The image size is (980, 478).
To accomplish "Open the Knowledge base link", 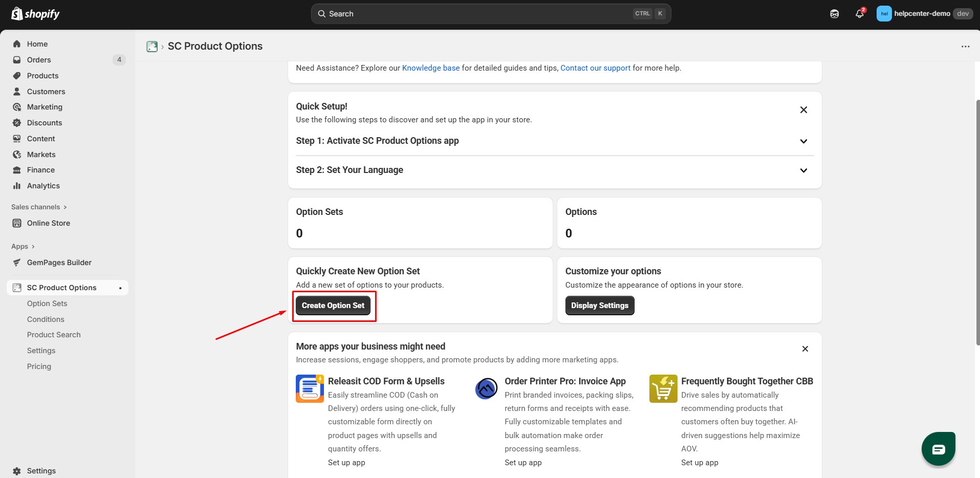I will (430, 68).
